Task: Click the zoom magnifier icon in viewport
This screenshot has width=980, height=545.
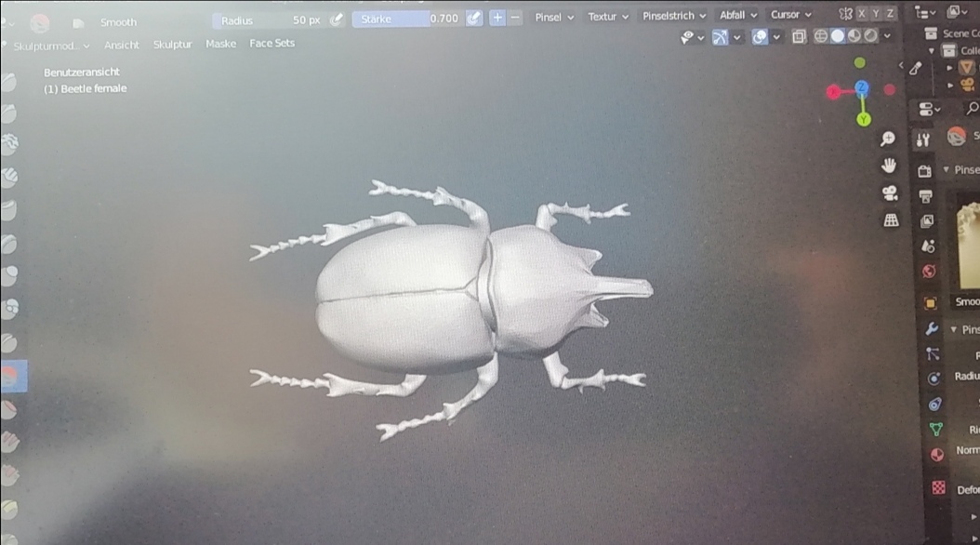Action: (887, 139)
